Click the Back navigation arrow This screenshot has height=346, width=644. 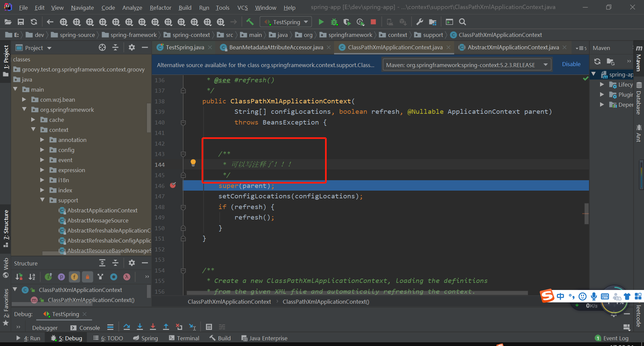50,22
